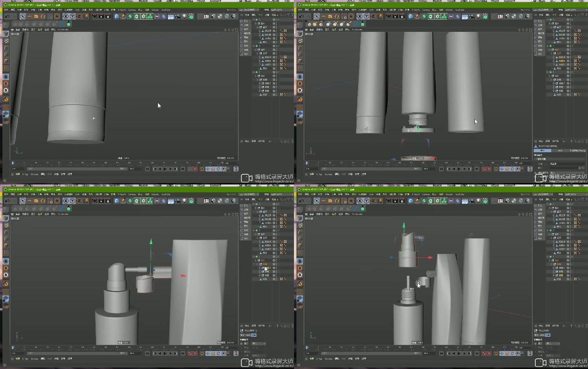Click Extrude generator icon in exploded-pump window
588x369 pixels.
[431, 201]
